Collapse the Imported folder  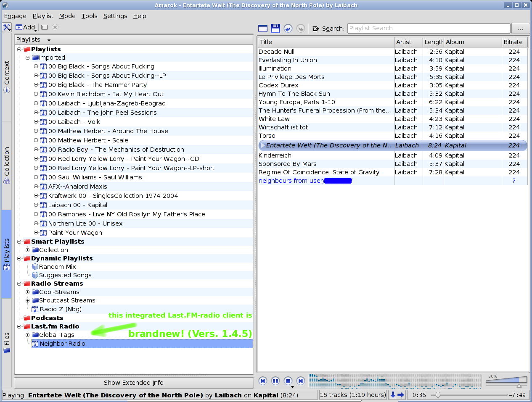click(x=27, y=58)
